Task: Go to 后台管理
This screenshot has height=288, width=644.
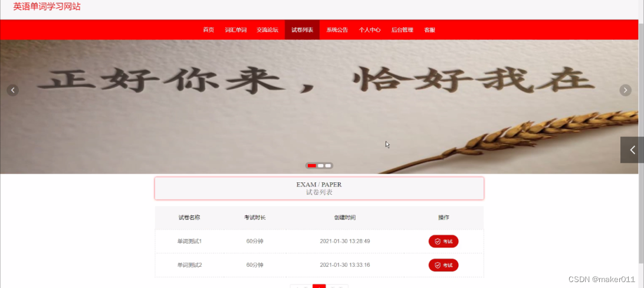Action: click(x=402, y=30)
